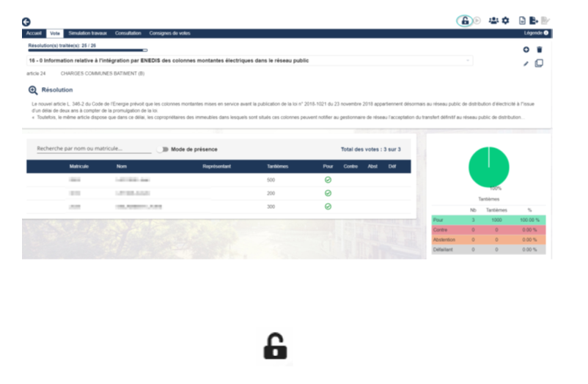This screenshot has width=588, height=384.
Task: Open the participants group icon
Action: tap(493, 21)
